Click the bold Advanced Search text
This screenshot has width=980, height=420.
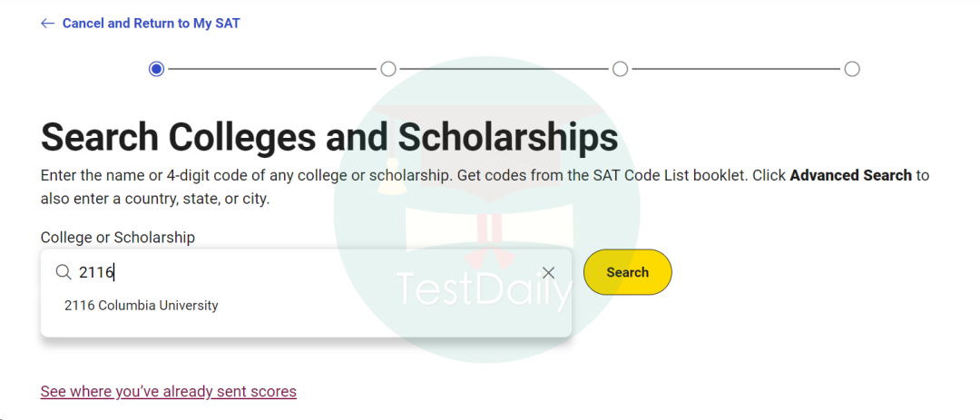(x=850, y=175)
